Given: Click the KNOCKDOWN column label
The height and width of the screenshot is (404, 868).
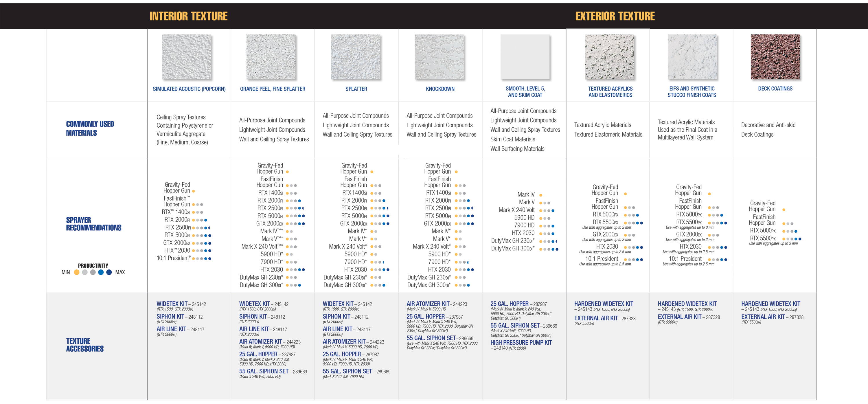Looking at the screenshot, I should (x=440, y=89).
